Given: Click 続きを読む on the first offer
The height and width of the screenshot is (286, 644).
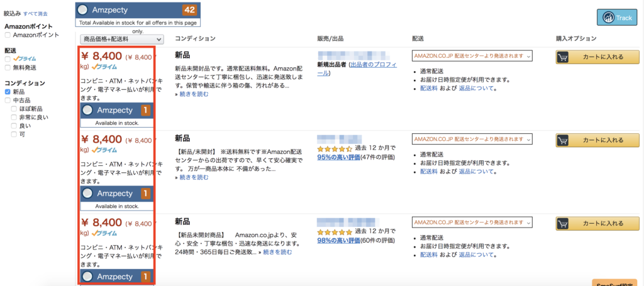Looking at the screenshot, I should (194, 94).
